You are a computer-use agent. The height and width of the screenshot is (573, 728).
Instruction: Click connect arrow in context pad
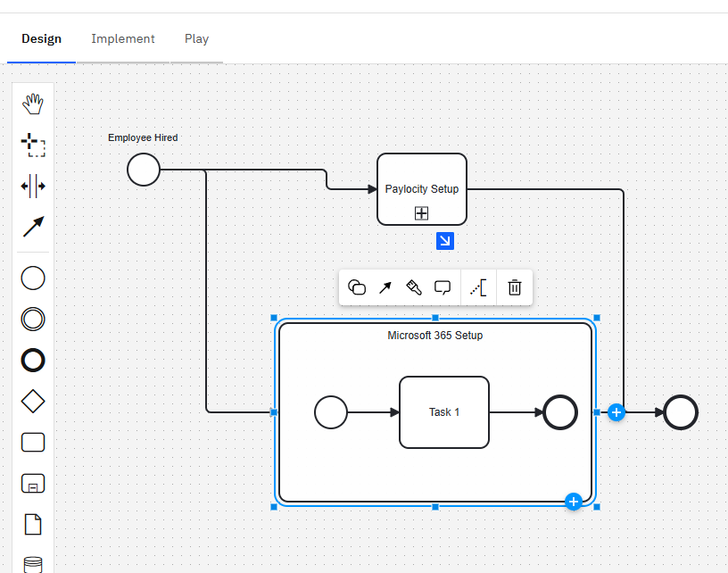pyautogui.click(x=385, y=288)
